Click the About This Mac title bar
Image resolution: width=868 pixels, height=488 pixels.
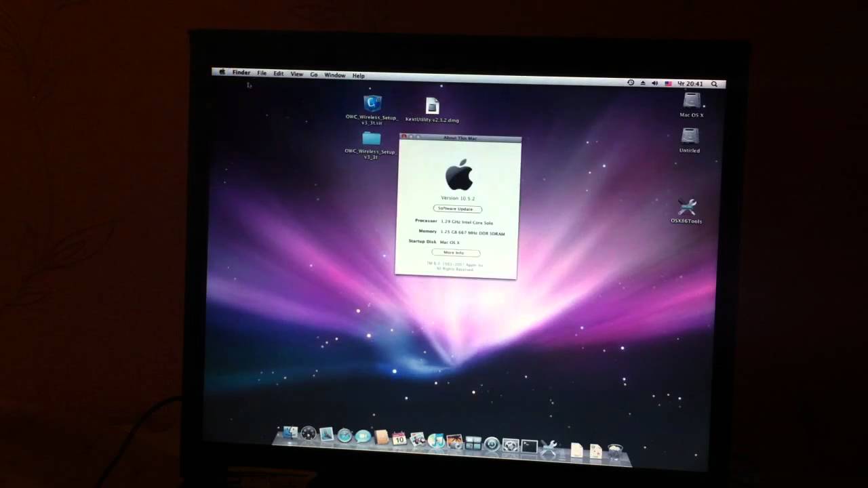click(x=460, y=138)
